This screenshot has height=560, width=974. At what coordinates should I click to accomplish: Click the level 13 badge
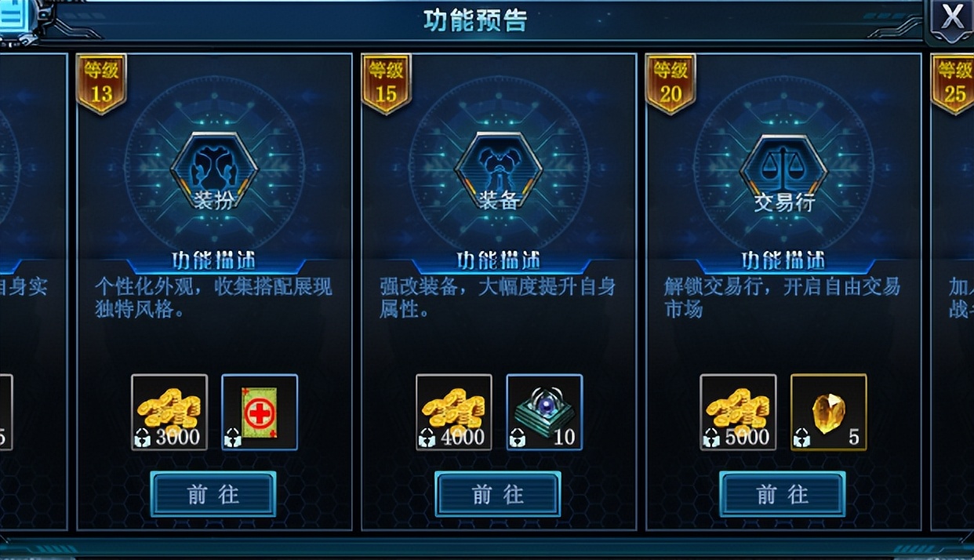(x=101, y=83)
